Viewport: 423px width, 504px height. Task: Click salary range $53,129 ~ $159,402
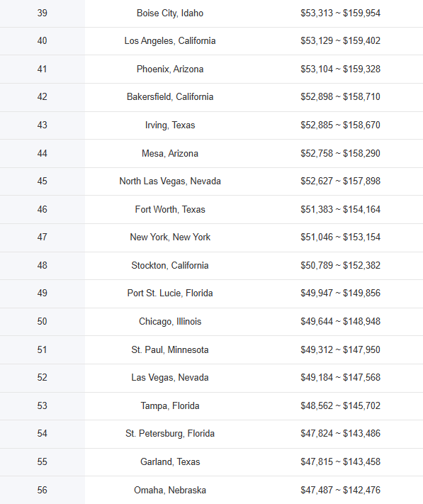(x=341, y=41)
